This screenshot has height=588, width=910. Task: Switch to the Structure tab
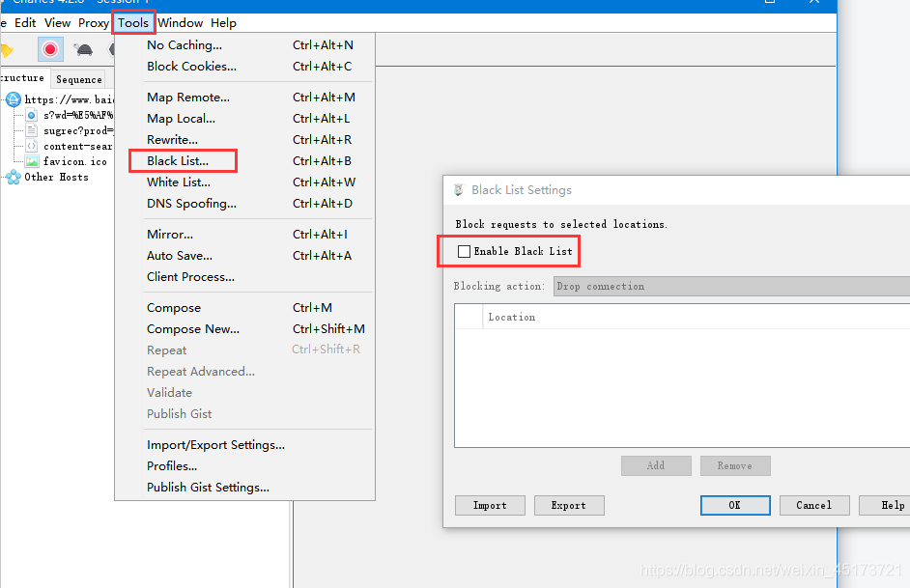coord(23,77)
